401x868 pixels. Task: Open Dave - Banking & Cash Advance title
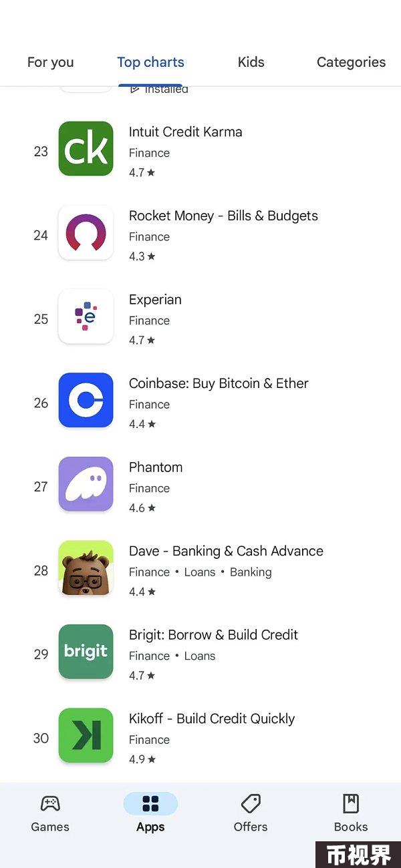pos(226,551)
